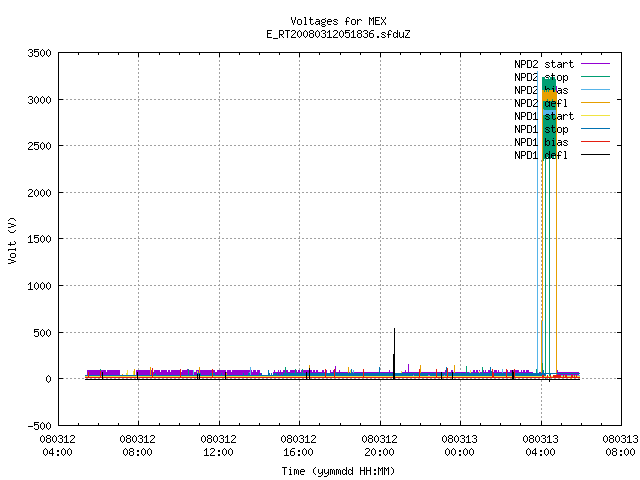Select the filename E_RT20080312051836.sfduZ
This screenshot has width=640, height=480.
click(338, 34)
